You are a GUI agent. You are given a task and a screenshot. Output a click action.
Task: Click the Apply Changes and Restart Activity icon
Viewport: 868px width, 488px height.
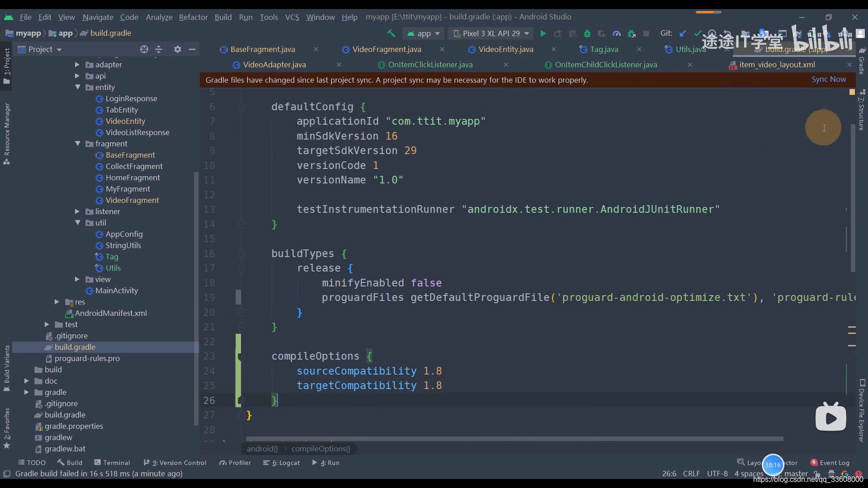point(558,33)
